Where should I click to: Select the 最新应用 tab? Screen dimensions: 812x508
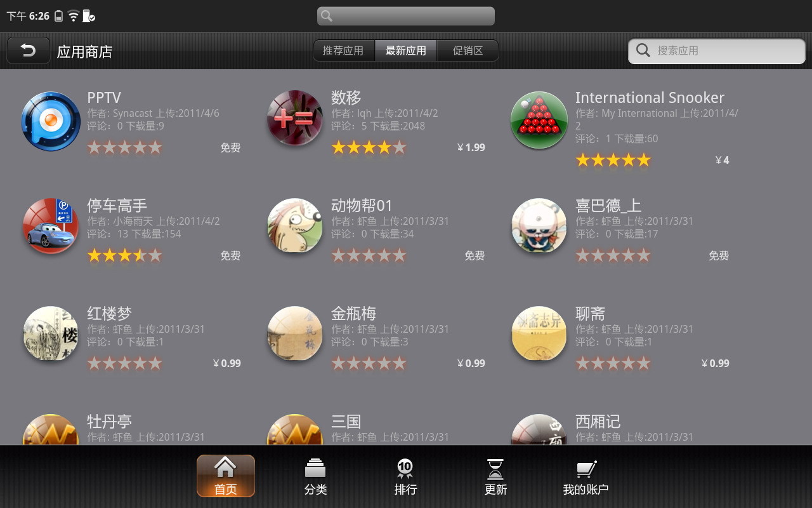406,51
